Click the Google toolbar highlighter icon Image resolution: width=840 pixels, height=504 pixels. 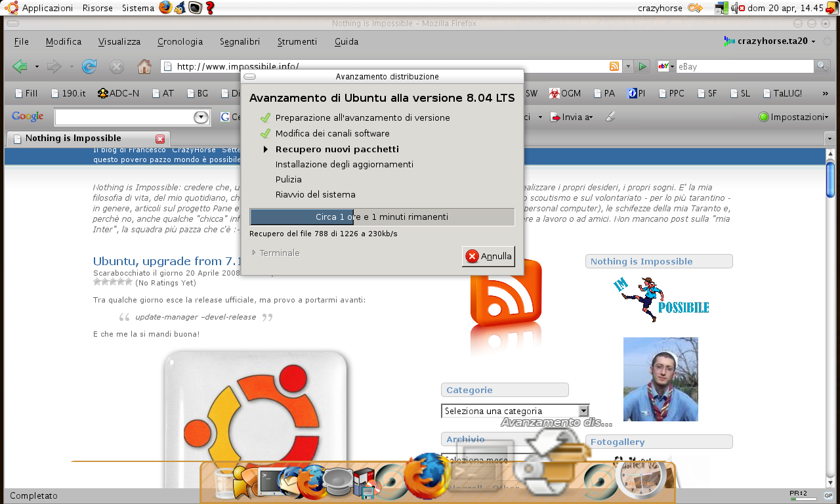point(610,117)
